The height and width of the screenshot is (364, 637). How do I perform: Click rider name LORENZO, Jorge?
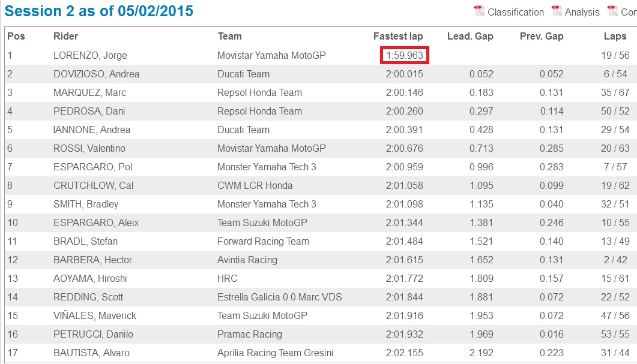[90, 55]
